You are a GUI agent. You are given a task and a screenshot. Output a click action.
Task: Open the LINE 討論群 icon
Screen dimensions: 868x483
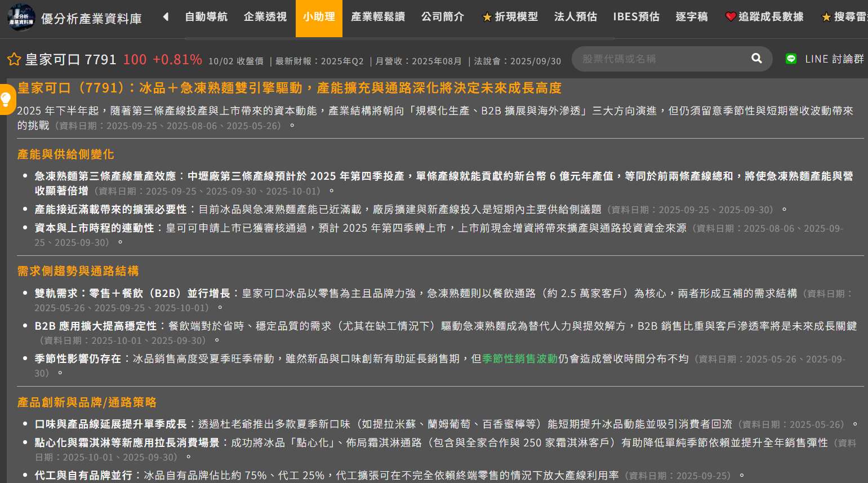[791, 59]
